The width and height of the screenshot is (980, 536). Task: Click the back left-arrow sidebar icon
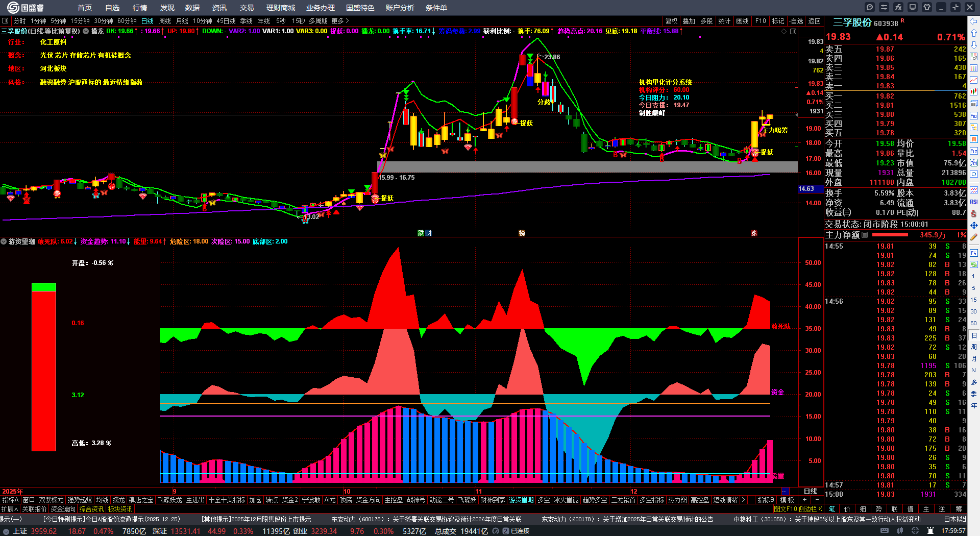click(974, 21)
